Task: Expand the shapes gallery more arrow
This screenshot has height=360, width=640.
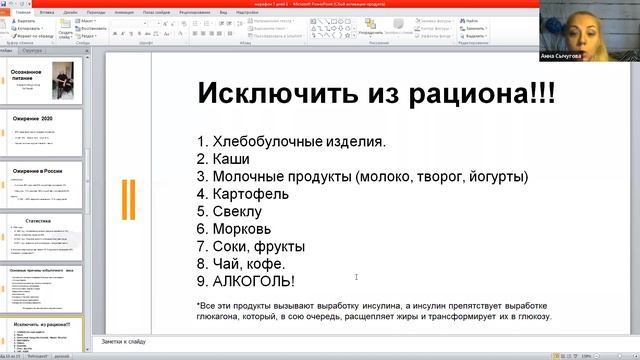Action: (x=354, y=36)
